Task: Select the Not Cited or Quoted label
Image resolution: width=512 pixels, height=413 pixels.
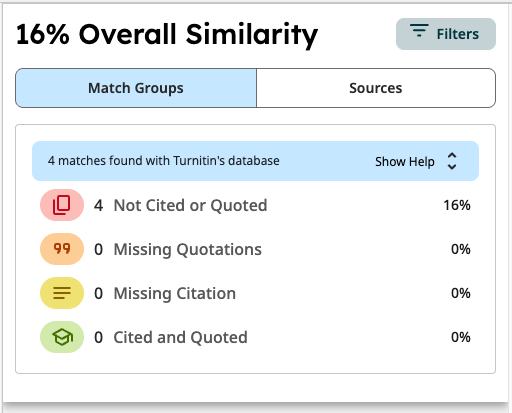Action: (x=190, y=205)
